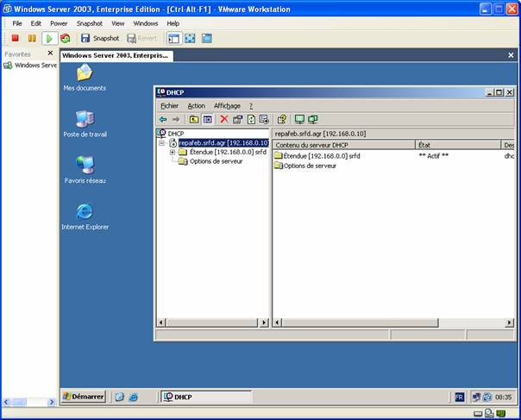Select Options de serveur in right pane list
This screenshot has height=420, width=521.
tap(310, 166)
